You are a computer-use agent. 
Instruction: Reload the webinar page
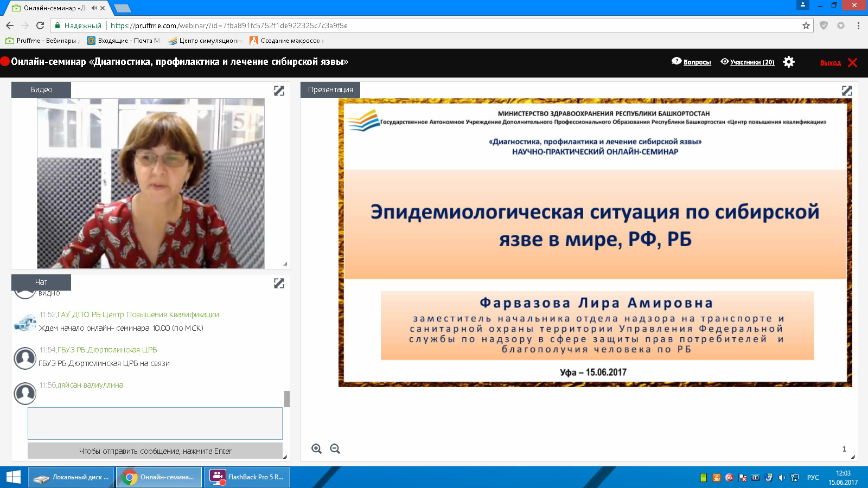tap(40, 25)
